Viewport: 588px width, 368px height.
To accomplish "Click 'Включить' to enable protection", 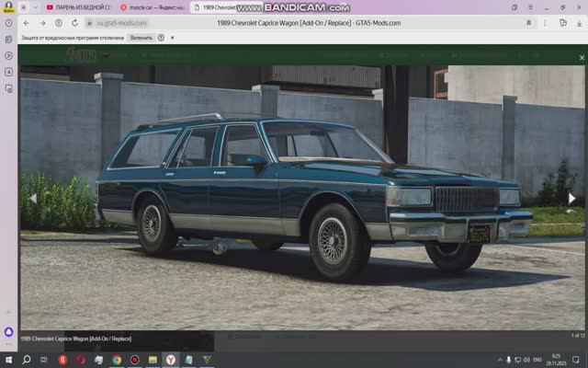I will (141, 38).
